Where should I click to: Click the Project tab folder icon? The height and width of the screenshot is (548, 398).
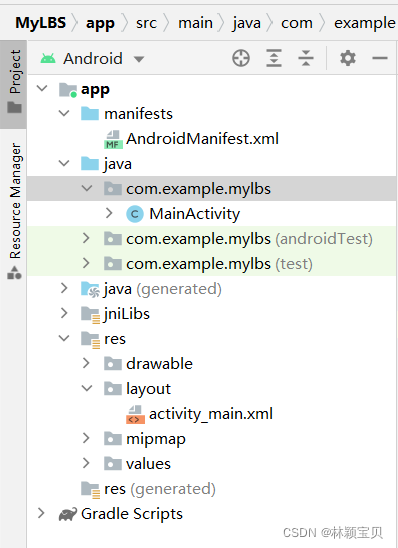point(14,107)
